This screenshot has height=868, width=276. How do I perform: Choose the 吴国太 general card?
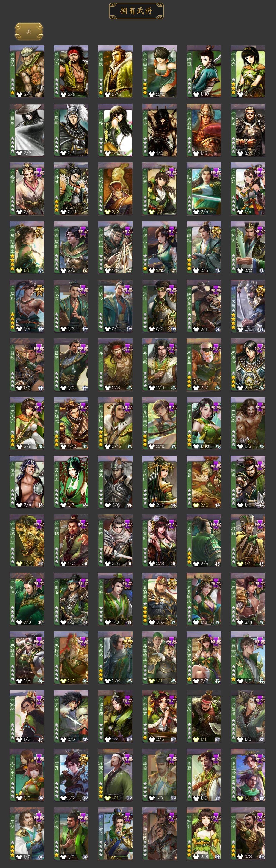71,482
